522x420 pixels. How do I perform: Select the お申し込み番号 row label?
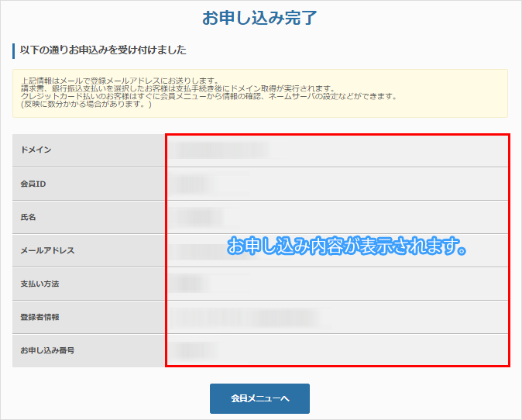[47, 350]
